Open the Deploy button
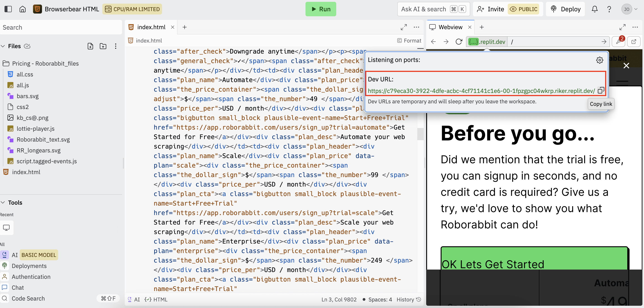Image resolution: width=644 pixels, height=308 pixels. pos(566,9)
